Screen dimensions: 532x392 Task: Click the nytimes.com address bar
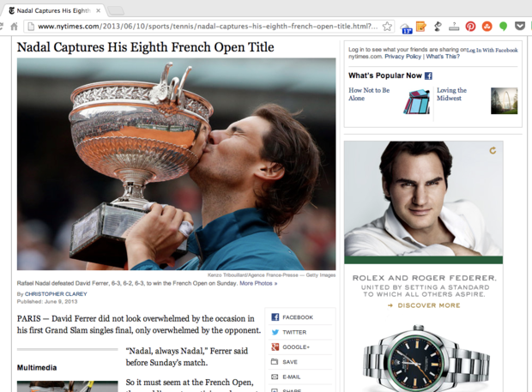(208, 26)
